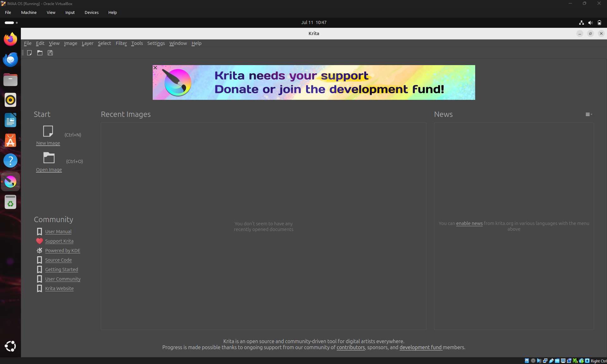Click the contributors link in the footer
The width and height of the screenshot is (607, 364).
pyautogui.click(x=351, y=347)
